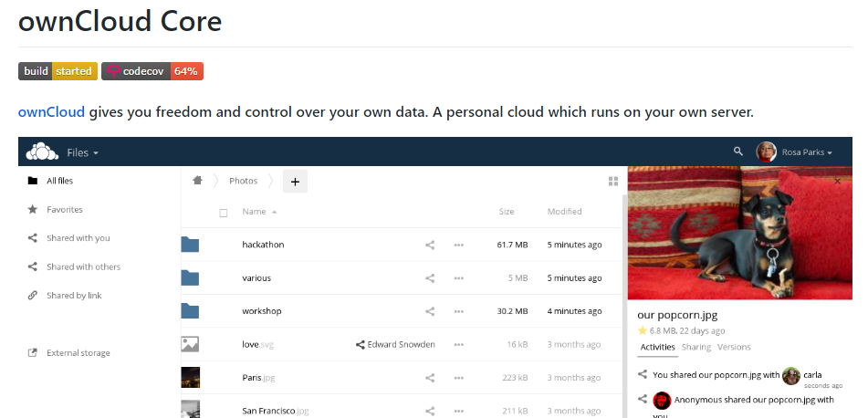Click the share icon for various

coord(430,278)
